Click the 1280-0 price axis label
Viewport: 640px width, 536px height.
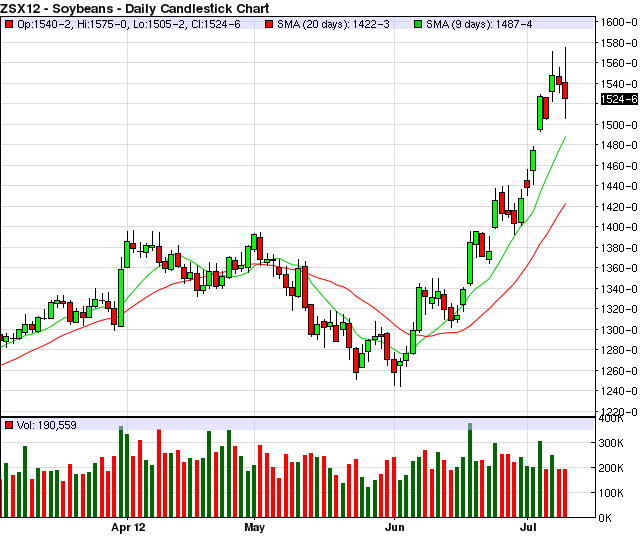click(619, 350)
